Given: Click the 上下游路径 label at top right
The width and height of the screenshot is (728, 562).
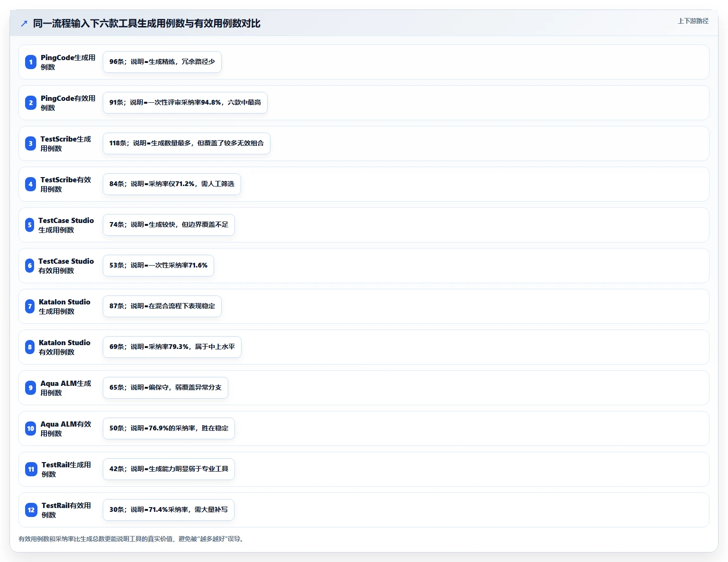Looking at the screenshot, I should point(693,21).
